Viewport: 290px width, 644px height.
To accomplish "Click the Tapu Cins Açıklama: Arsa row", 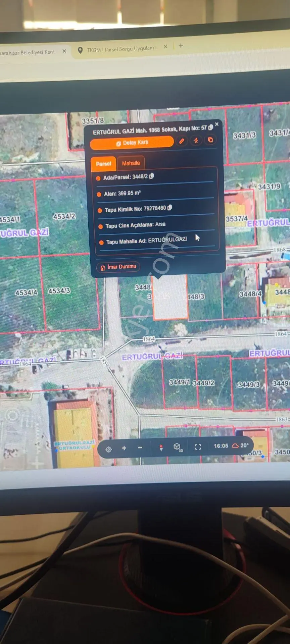I will (x=156, y=225).
